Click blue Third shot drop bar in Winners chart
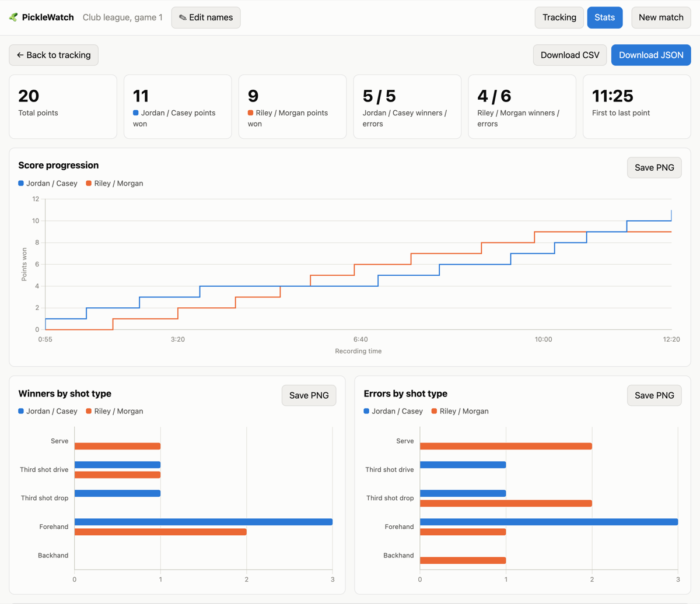Image resolution: width=700 pixels, height=604 pixels. click(x=117, y=493)
